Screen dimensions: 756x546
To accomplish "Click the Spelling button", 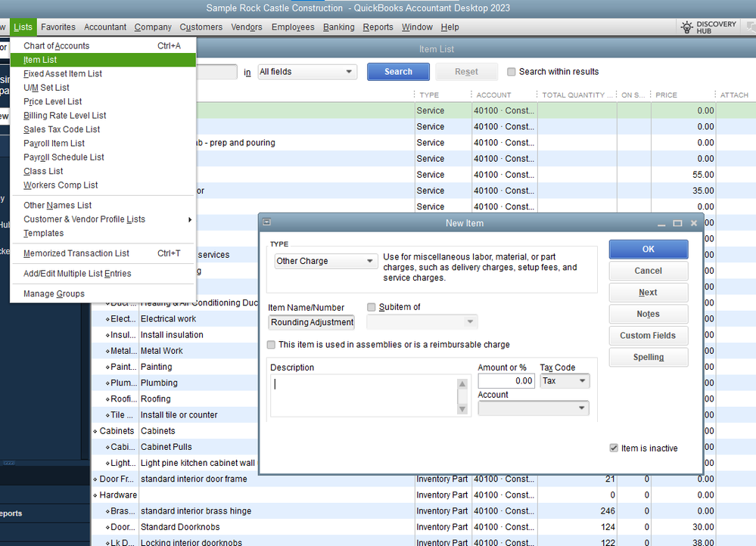I will [648, 358].
